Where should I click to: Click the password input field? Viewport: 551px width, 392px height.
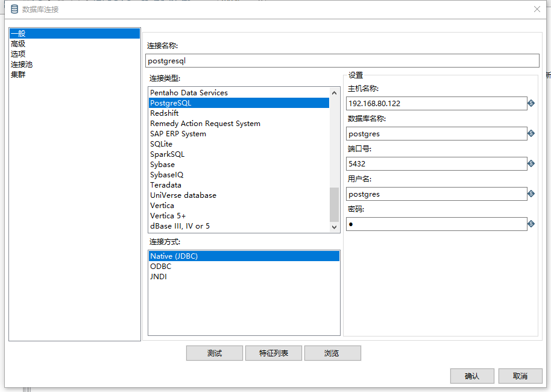(x=436, y=224)
